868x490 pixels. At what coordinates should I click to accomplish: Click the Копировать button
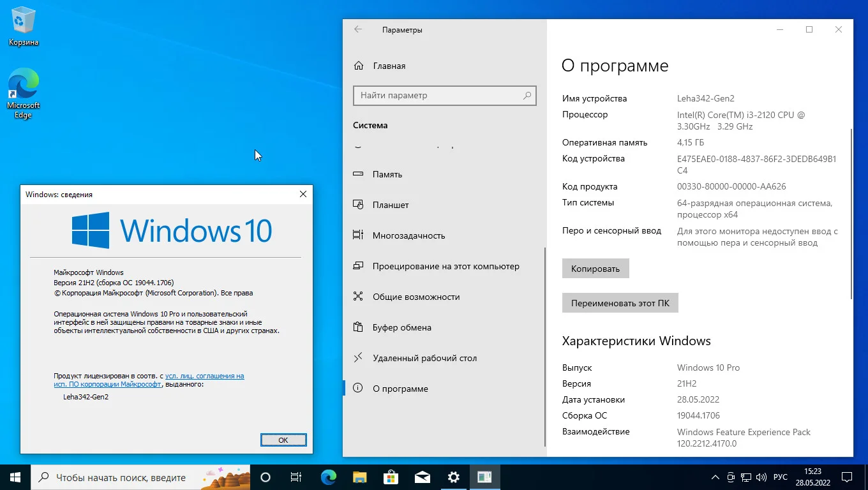595,269
